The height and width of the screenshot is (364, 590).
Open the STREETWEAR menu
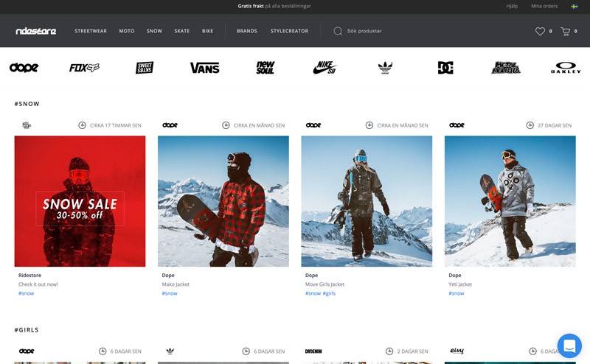pos(91,31)
